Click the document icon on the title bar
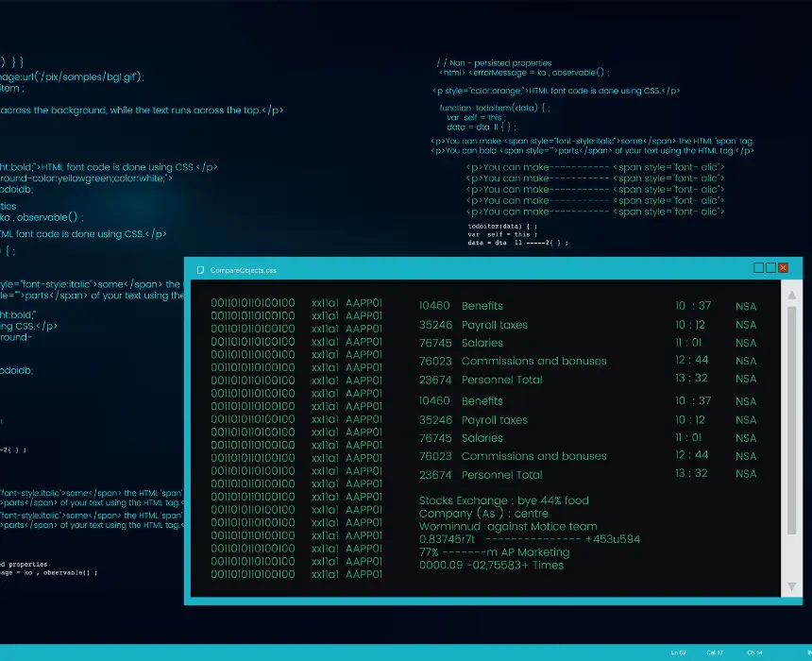 200,269
